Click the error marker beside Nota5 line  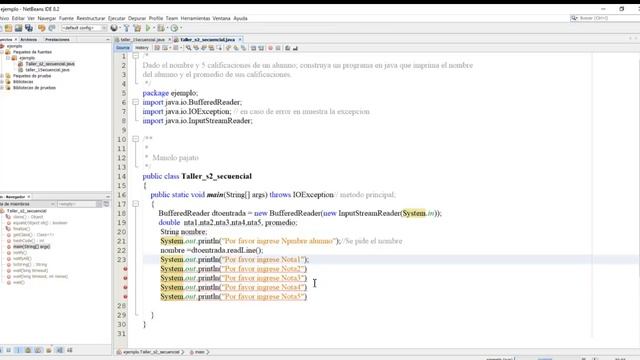coord(125,297)
